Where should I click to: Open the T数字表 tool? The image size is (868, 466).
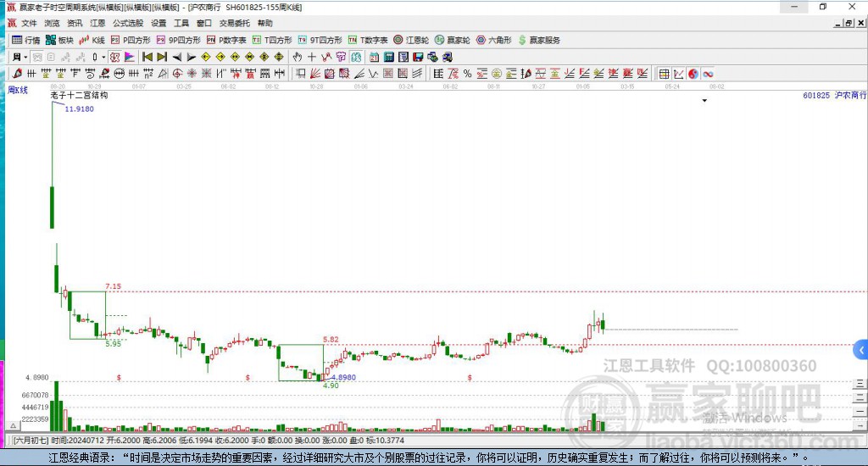tap(368, 40)
